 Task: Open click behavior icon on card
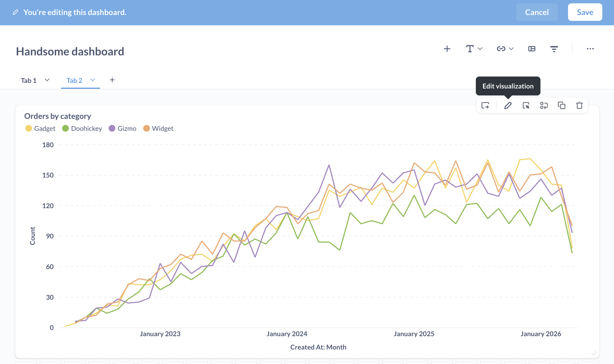(526, 106)
